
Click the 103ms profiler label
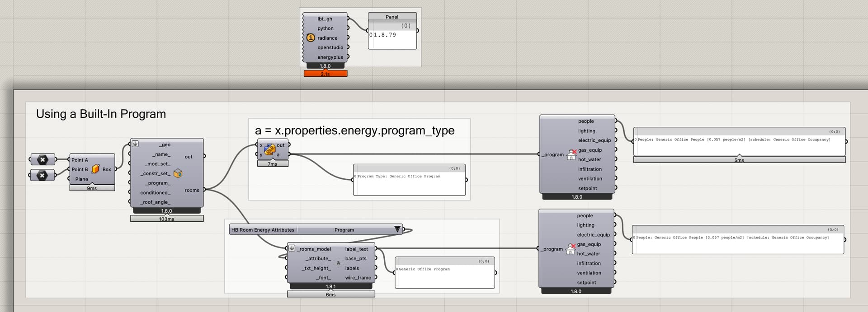(167, 219)
